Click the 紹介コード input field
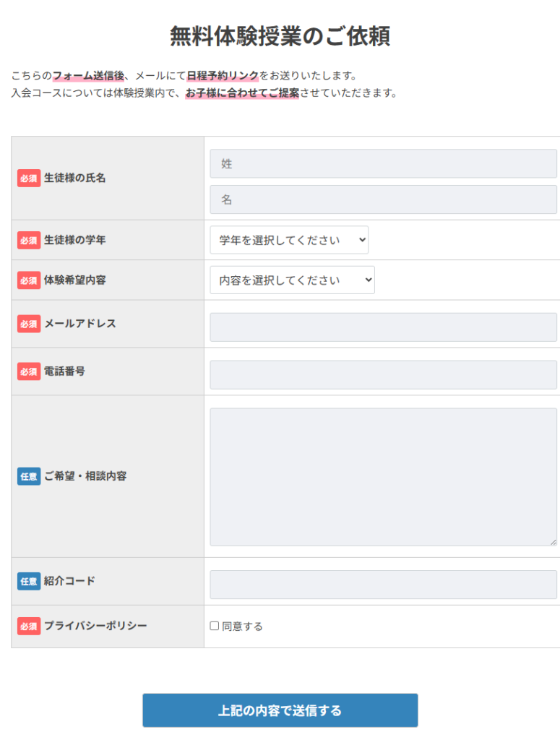Image resolution: width=560 pixels, height=740 pixels. (x=383, y=585)
